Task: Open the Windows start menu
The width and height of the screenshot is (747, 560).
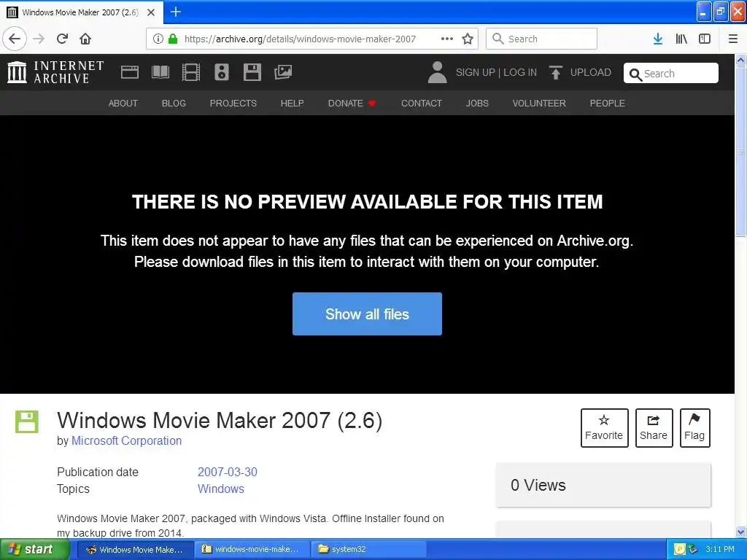Action: click(x=35, y=549)
